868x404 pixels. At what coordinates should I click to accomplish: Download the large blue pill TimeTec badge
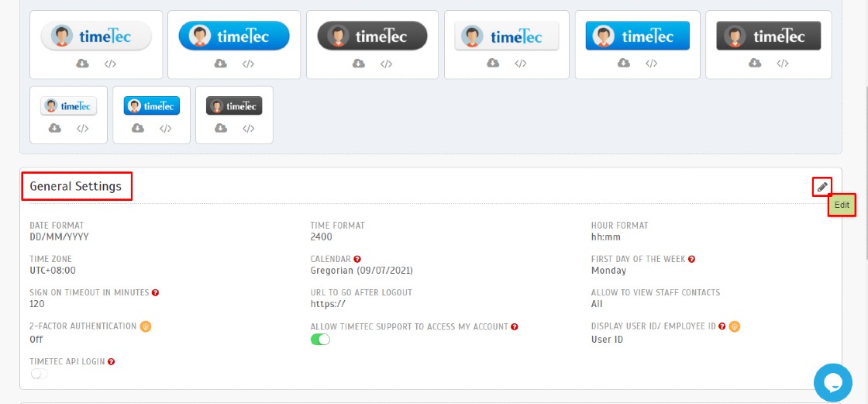[x=220, y=64]
